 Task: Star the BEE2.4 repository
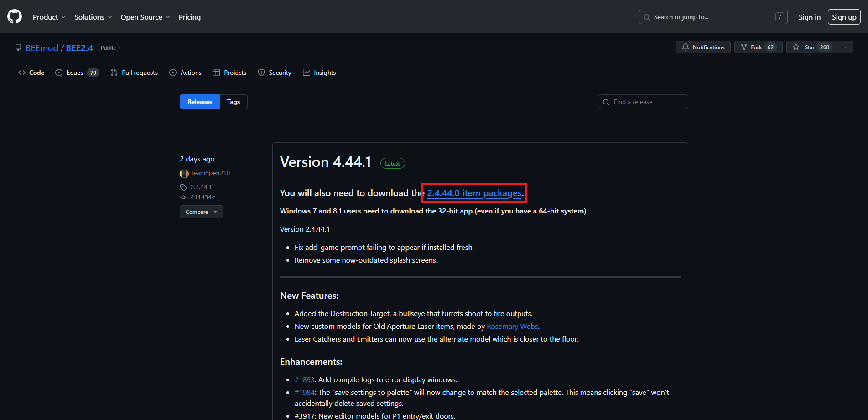pyautogui.click(x=812, y=47)
